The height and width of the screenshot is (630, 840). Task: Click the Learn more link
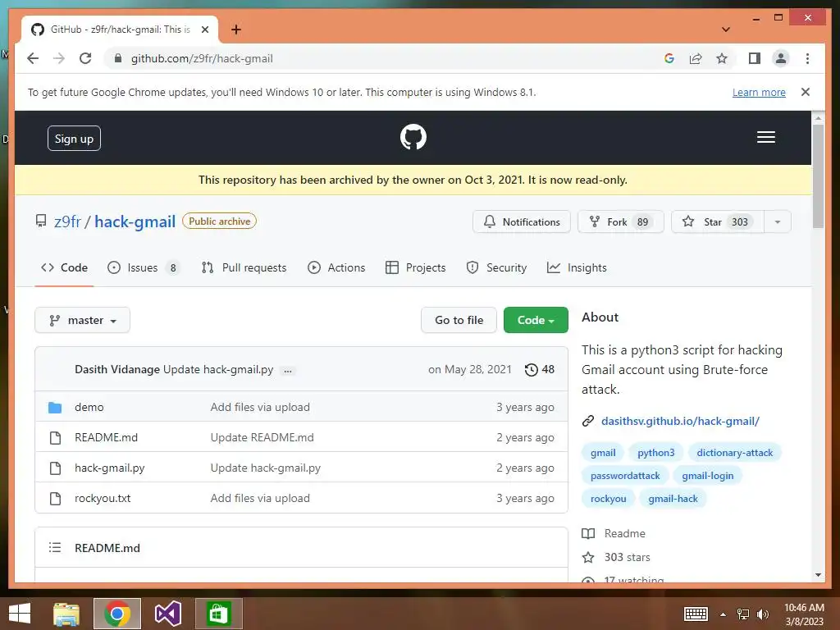pos(759,92)
